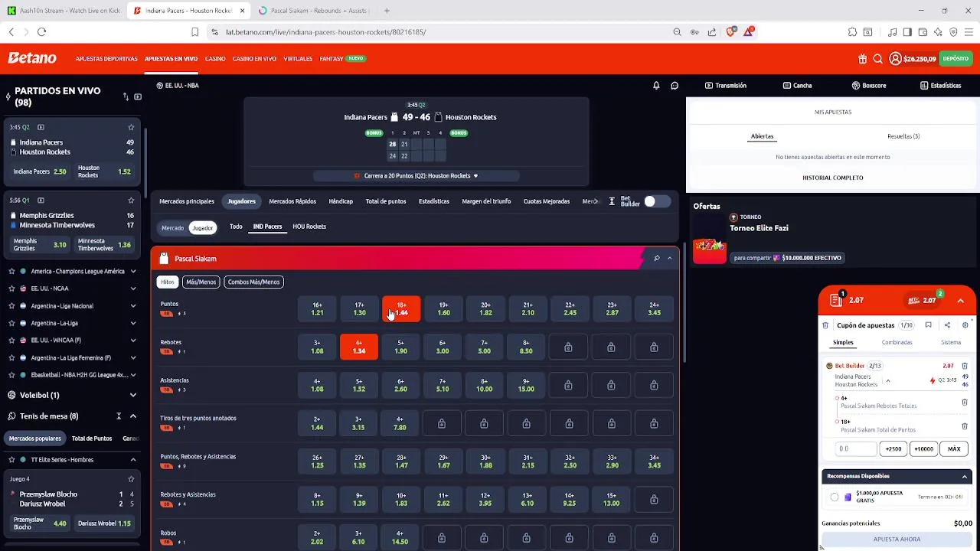This screenshot has height=551, width=980.
Task: Open Brave browser main menu
Action: click(x=969, y=32)
